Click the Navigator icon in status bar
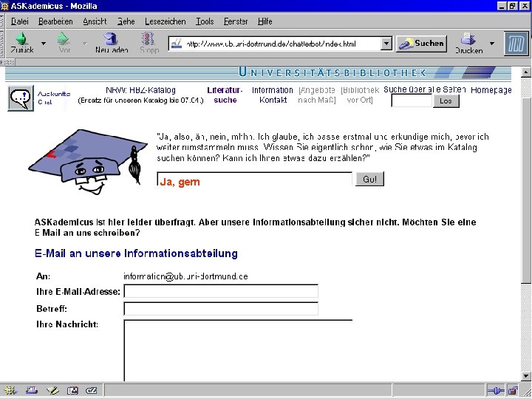 click(10, 391)
